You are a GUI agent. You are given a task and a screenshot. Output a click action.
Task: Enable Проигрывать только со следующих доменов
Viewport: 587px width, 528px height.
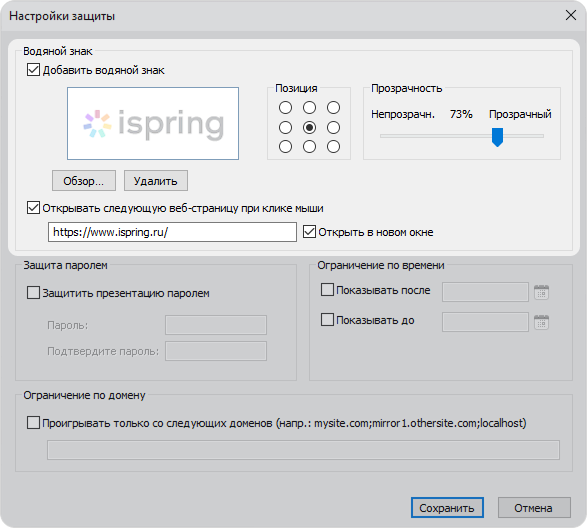pyautogui.click(x=33, y=423)
